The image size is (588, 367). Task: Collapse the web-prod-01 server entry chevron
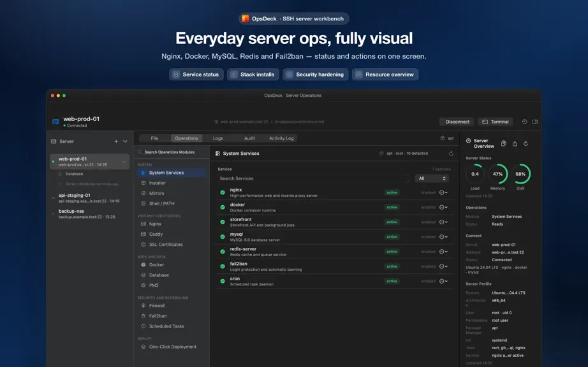123,162
